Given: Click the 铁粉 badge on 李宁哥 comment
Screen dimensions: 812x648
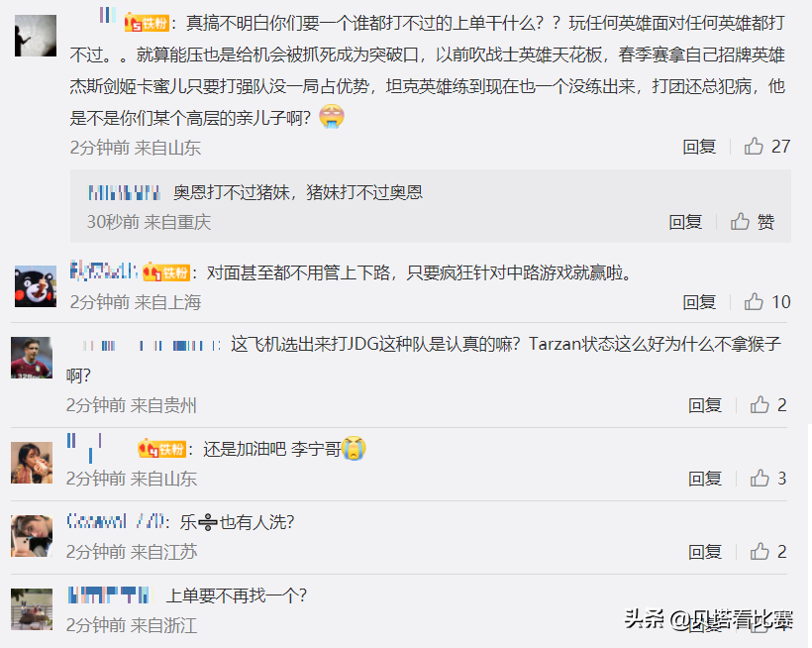Looking at the screenshot, I should [161, 449].
